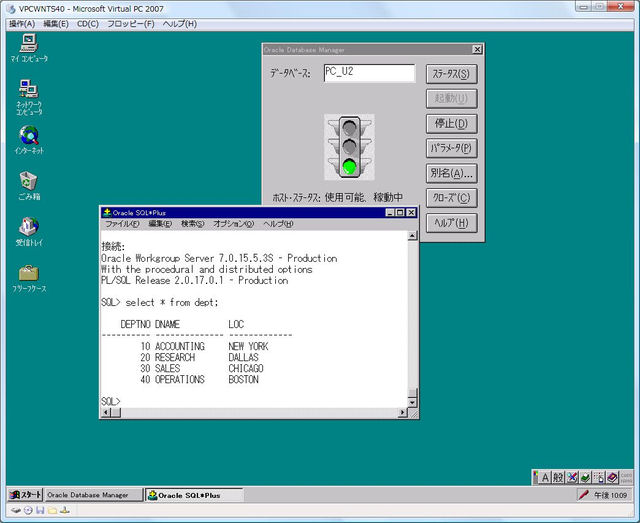Click the database name field PC_U2
Screen dimensions: 640x523
click(369, 73)
